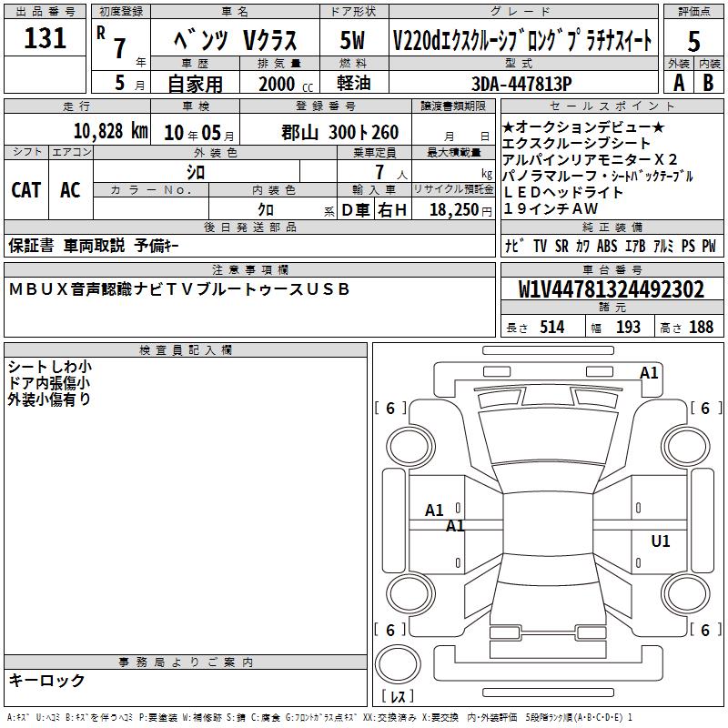Click the fuel type 軽油
This screenshot has height=728, width=728.
[x=354, y=83]
